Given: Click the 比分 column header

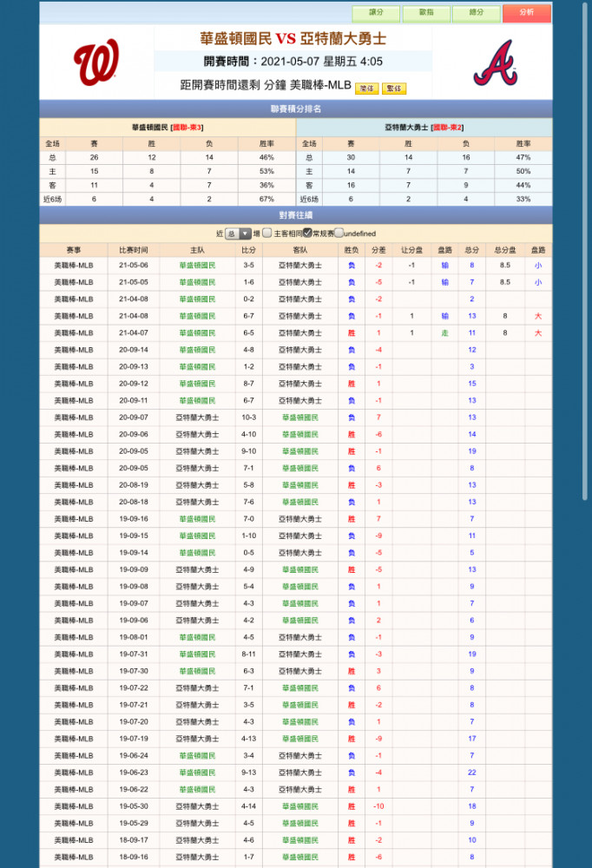Looking at the screenshot, I should click(x=248, y=250).
